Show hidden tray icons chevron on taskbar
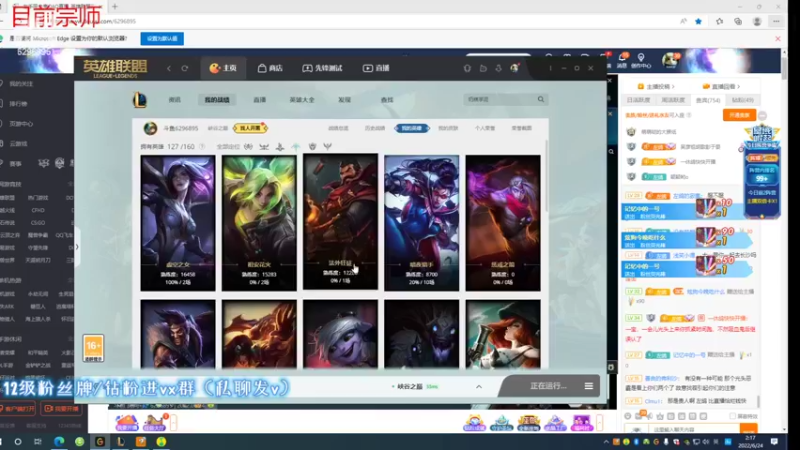The width and height of the screenshot is (800, 450). coord(606,442)
